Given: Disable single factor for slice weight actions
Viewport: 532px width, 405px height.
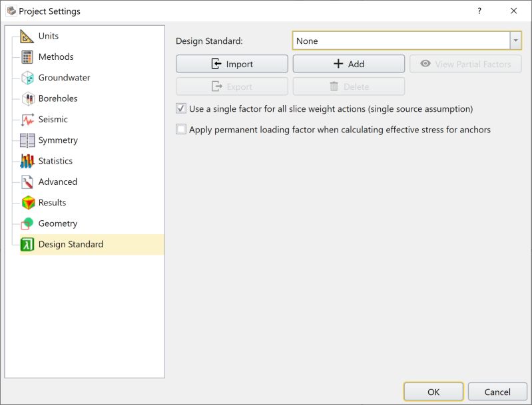Looking at the screenshot, I should pos(181,109).
